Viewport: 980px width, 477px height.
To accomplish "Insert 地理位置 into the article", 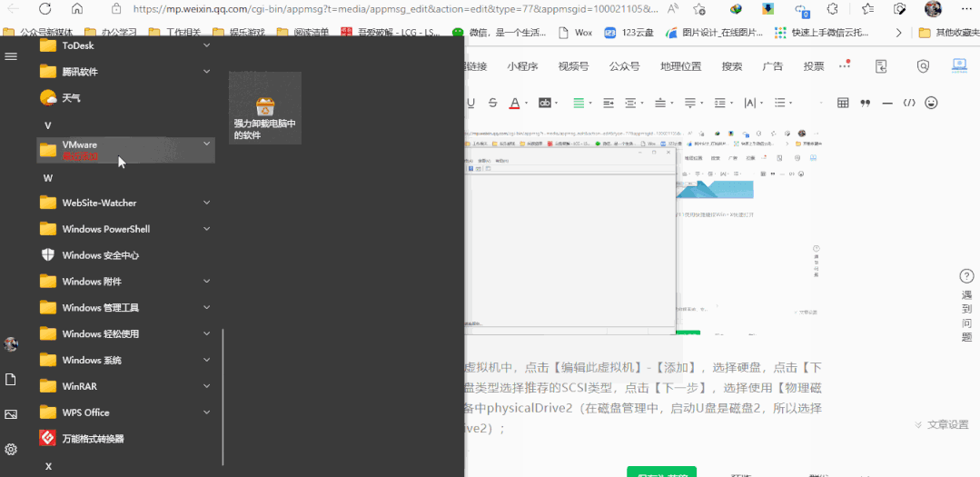I will pyautogui.click(x=680, y=66).
